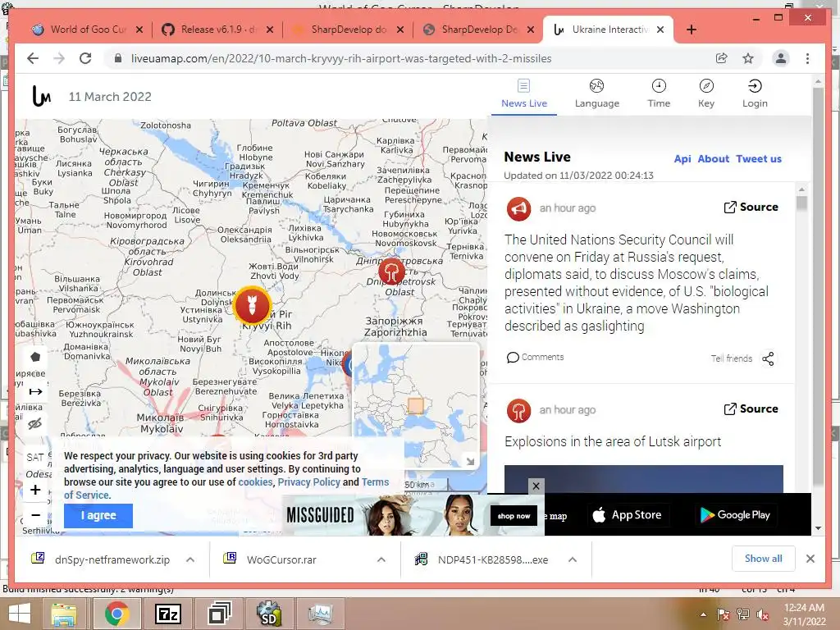Click the Tweet us link

tap(759, 158)
